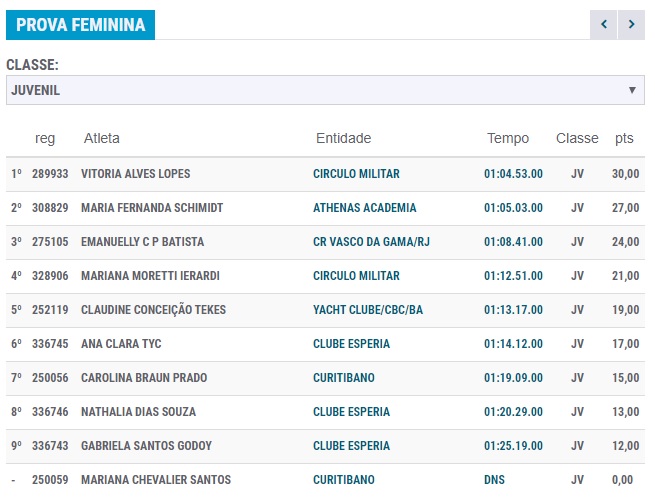Open athlete MARIA FERNANDA SCHIMIDT
Screen dimensions: 655x498
pos(152,208)
